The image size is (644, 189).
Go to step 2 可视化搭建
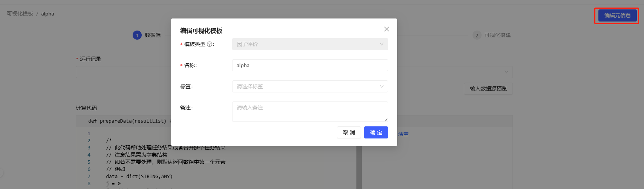(477, 35)
